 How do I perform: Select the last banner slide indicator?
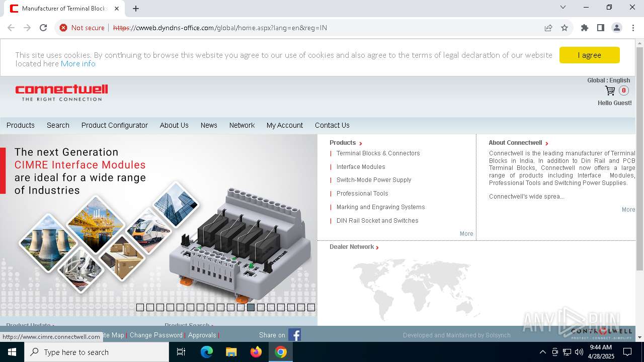[311, 307]
